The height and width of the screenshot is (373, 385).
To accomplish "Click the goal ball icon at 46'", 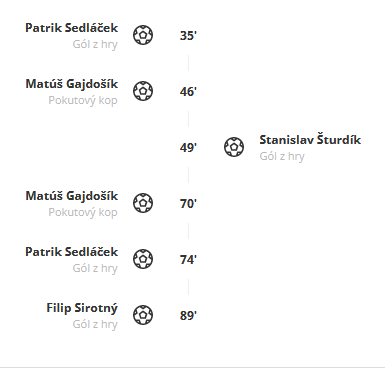I will click(143, 91).
